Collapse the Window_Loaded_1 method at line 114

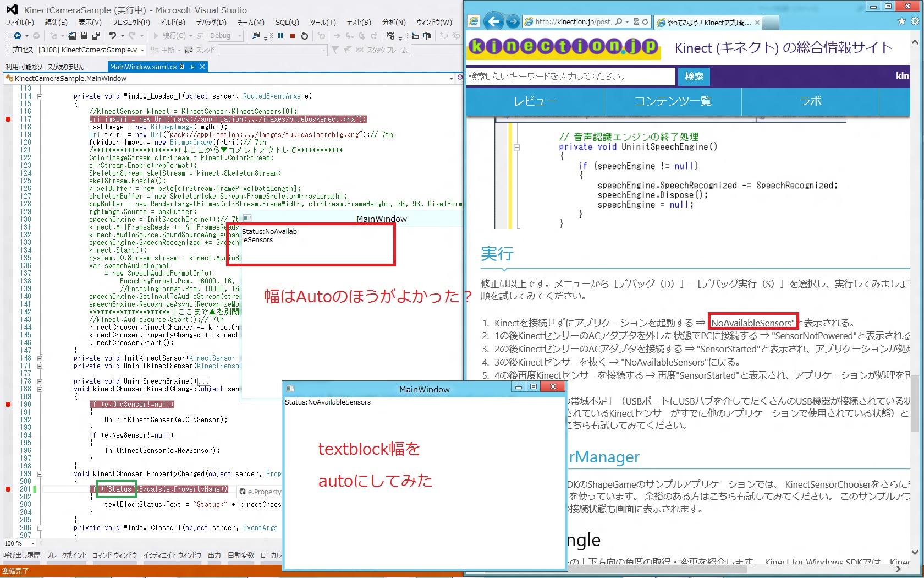coord(40,96)
